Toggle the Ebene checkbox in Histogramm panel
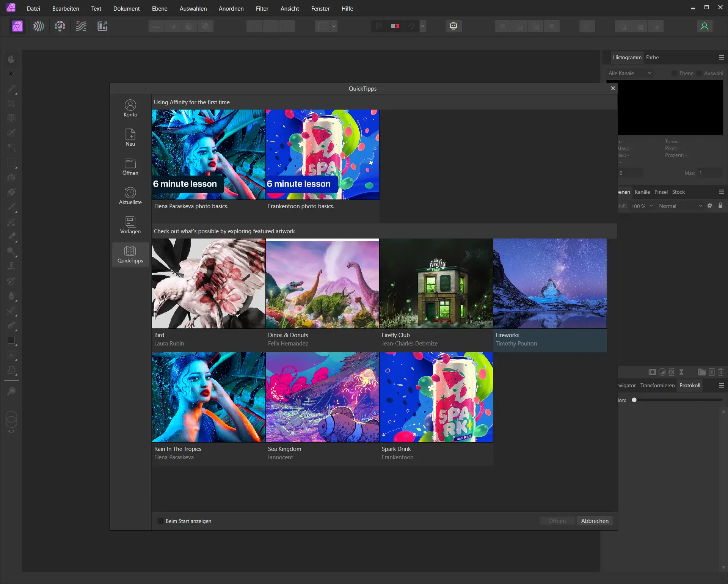728x584 pixels. (674, 73)
